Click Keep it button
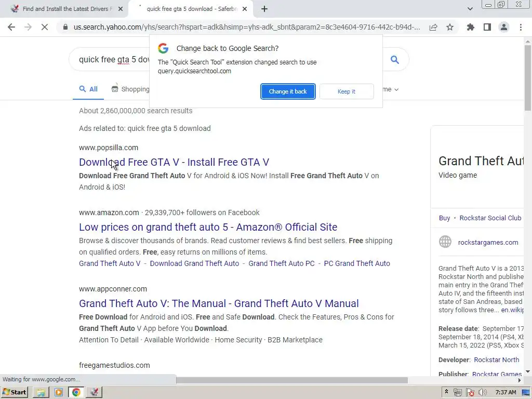The width and height of the screenshot is (532, 399). 347,91
